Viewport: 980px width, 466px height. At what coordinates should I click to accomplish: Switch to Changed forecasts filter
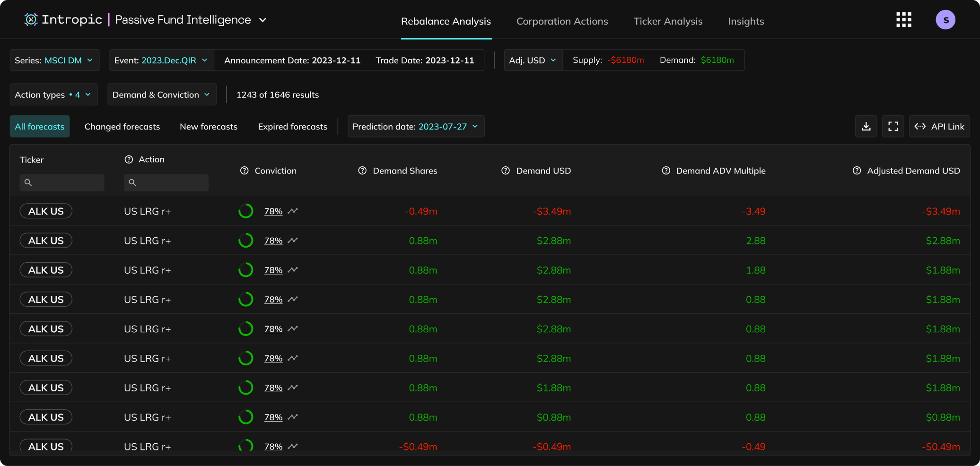pos(122,127)
